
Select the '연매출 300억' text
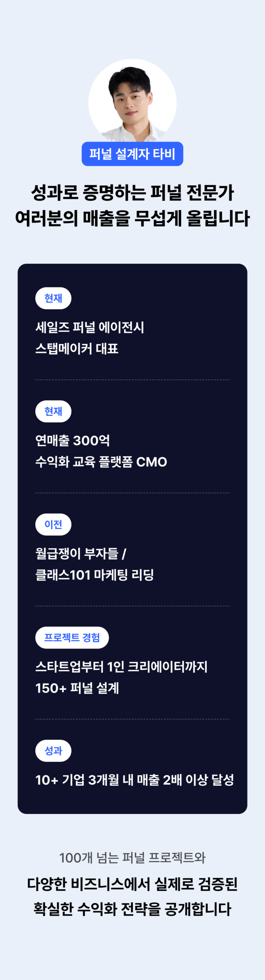point(72,441)
